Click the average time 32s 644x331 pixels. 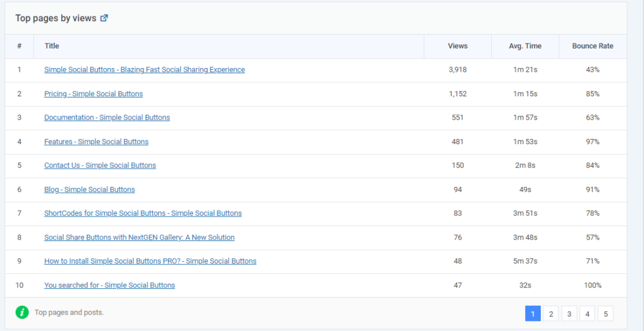[x=525, y=285]
